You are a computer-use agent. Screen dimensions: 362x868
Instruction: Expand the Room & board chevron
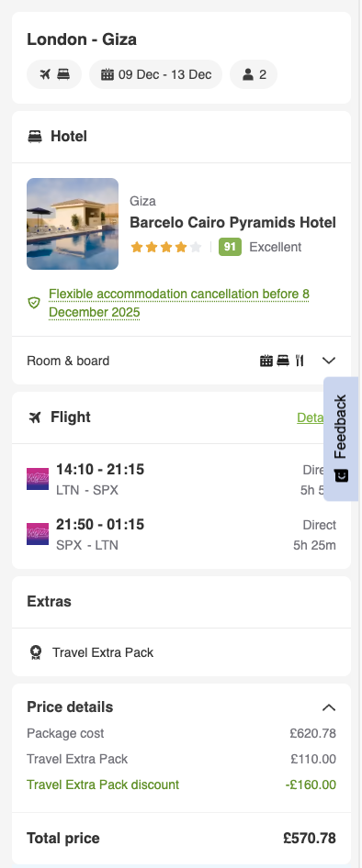(x=329, y=361)
